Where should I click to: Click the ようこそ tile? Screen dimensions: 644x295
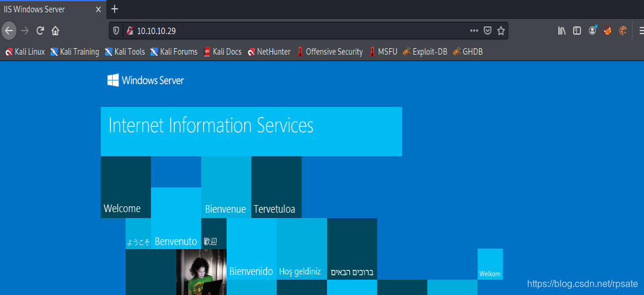139,233
